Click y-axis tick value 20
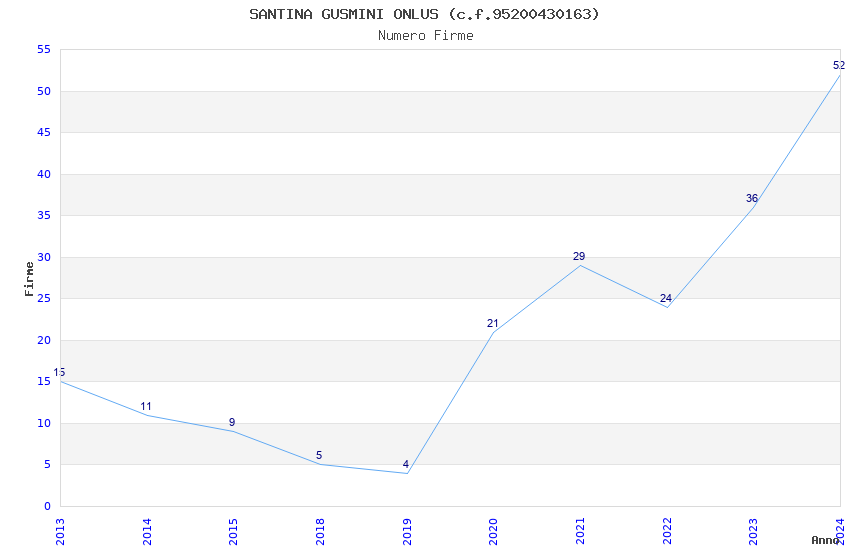 (x=44, y=340)
